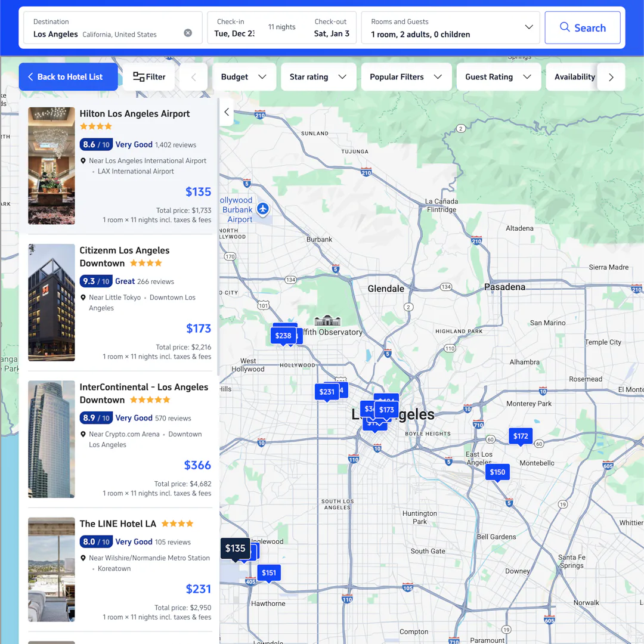Select the $172 map price marker
Image resolution: width=644 pixels, height=644 pixels.
click(521, 436)
